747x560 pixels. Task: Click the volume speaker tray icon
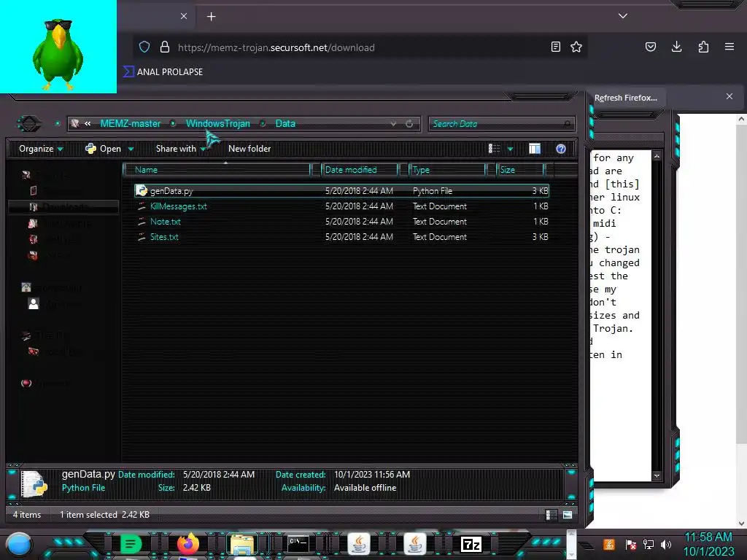click(666, 544)
